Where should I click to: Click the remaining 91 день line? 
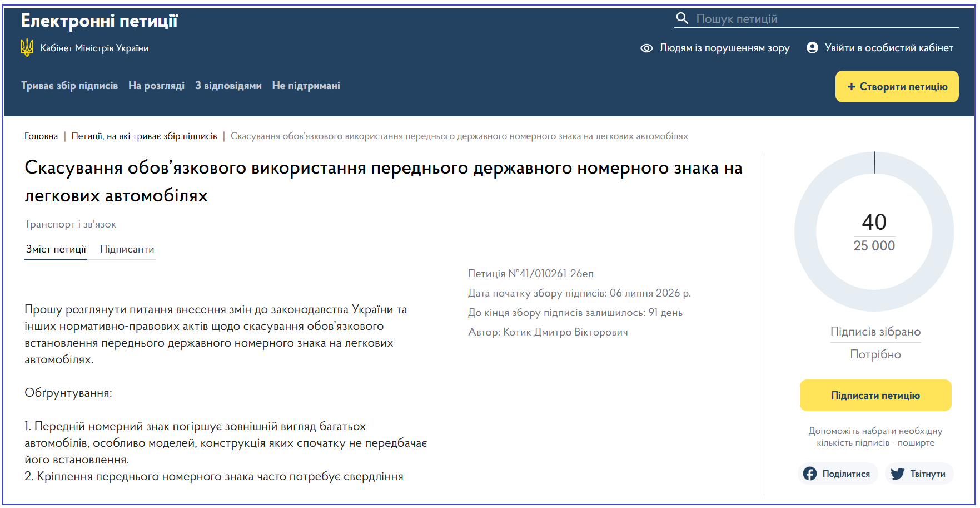[x=575, y=313]
